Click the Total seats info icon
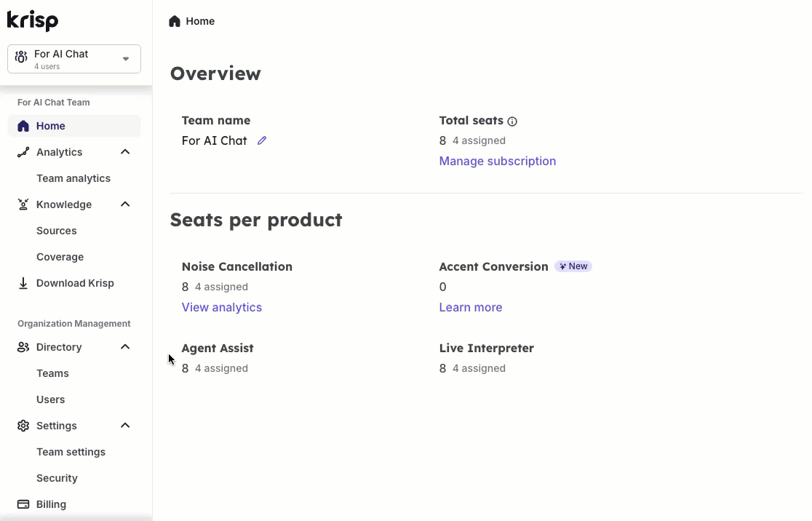Screen dimensions: 812x521 (512, 122)
